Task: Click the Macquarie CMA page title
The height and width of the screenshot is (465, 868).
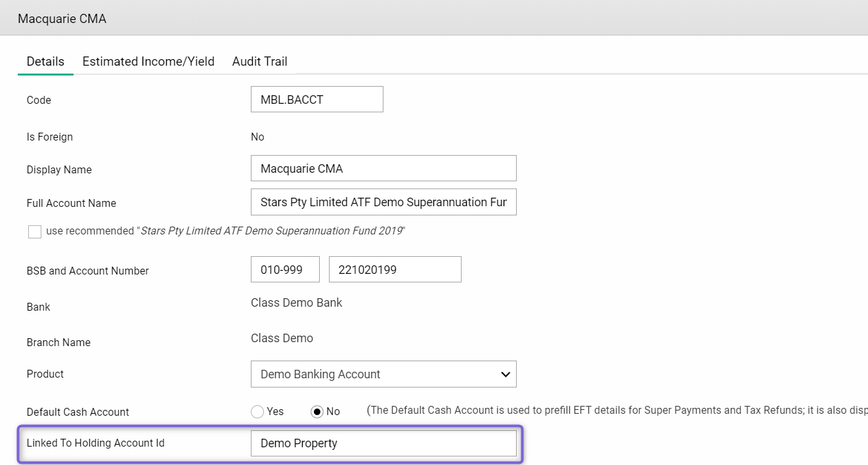Action: point(62,18)
